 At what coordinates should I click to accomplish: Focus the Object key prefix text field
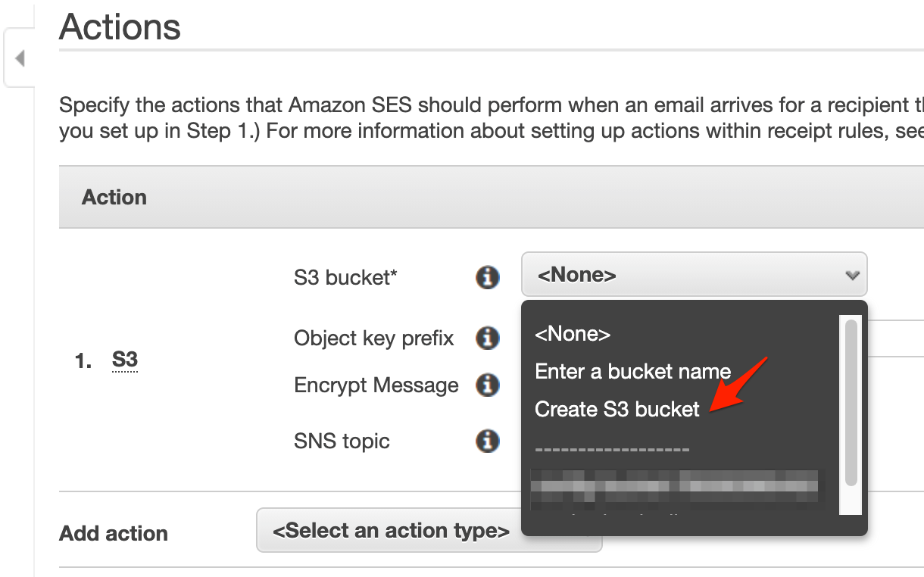pos(895,338)
